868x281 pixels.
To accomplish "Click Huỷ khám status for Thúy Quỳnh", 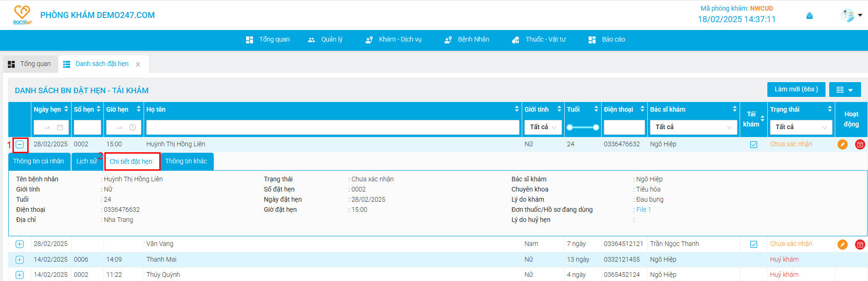I will point(784,275).
